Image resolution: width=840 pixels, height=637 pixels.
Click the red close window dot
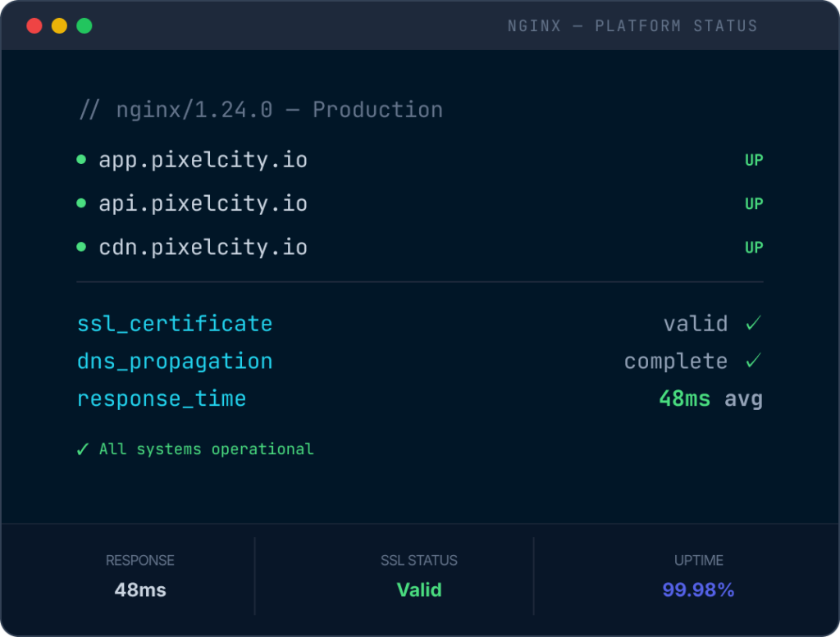tap(34, 25)
